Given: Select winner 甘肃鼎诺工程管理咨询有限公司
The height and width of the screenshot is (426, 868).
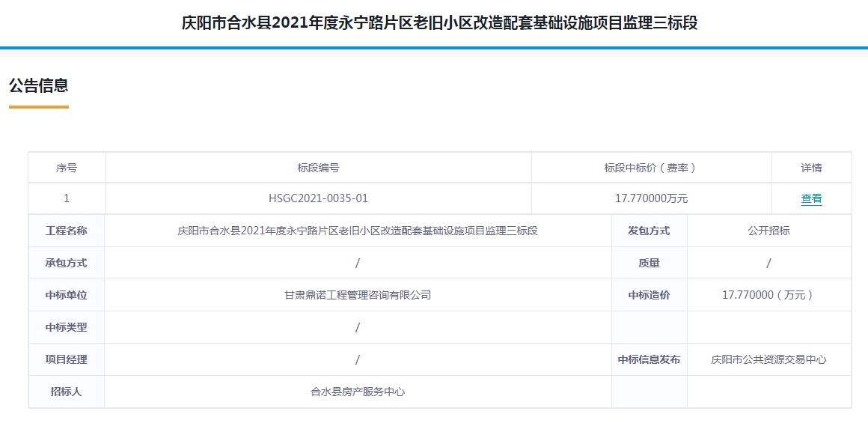Looking at the screenshot, I should point(358,295).
